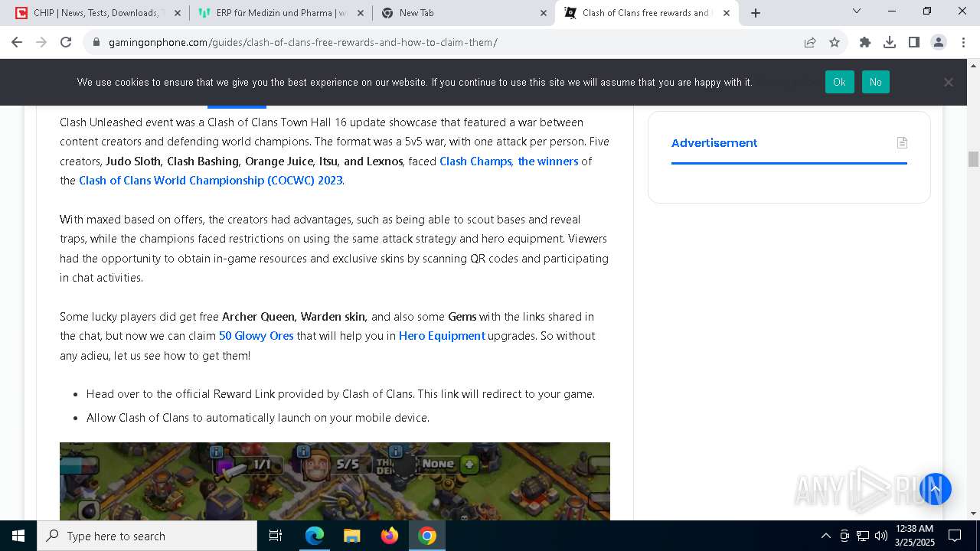This screenshot has width=980, height=551.
Task: Bookmark this tab with the star icon
Action: coord(835,42)
